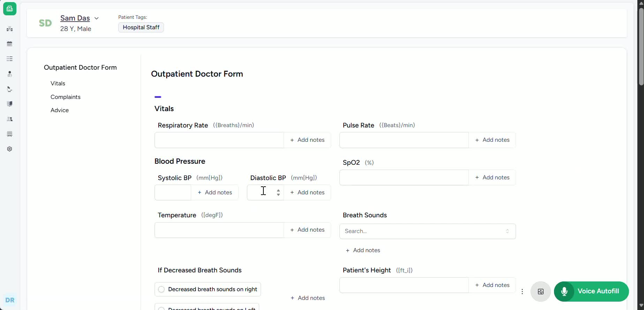644x310 pixels.
Task: Focus the Systolic BP input field
Action: [x=173, y=193]
